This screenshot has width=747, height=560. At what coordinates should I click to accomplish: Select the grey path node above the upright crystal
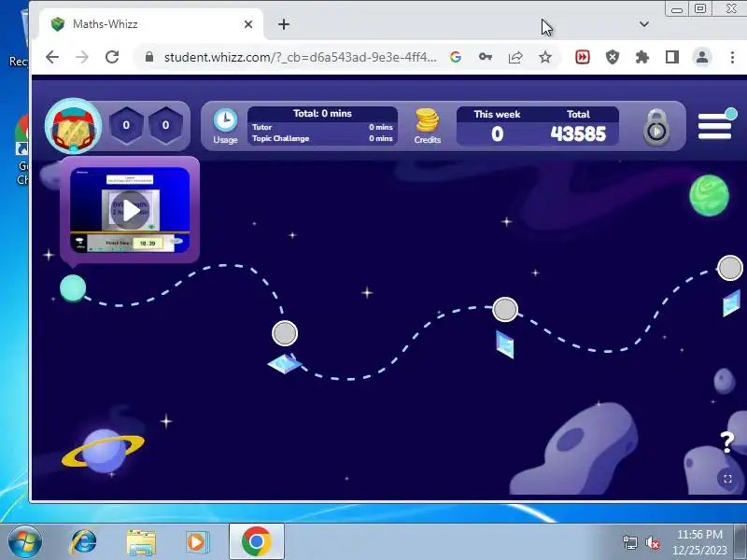click(505, 310)
